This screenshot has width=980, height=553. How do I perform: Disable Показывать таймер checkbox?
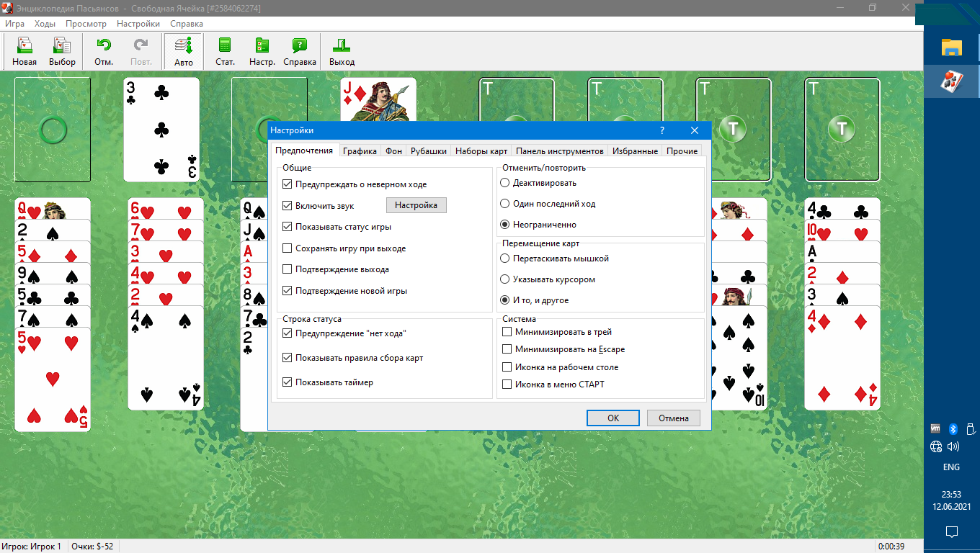(288, 382)
